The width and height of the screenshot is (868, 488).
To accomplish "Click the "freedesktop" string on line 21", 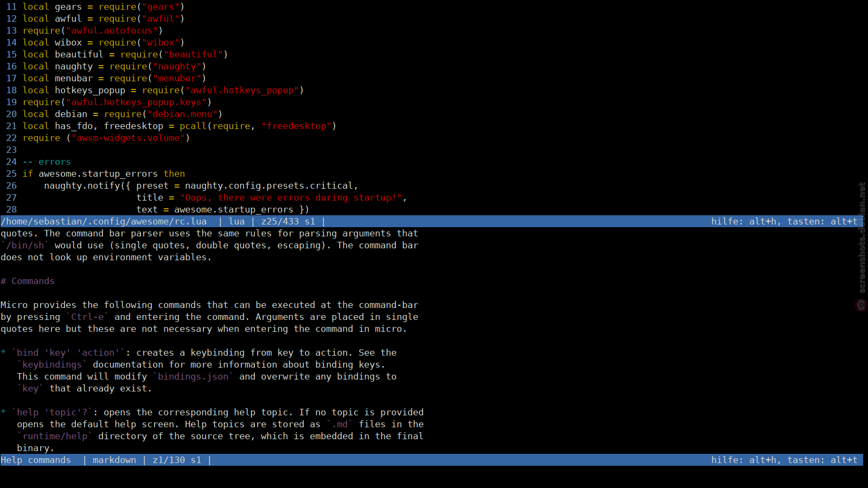I will 296,126.
